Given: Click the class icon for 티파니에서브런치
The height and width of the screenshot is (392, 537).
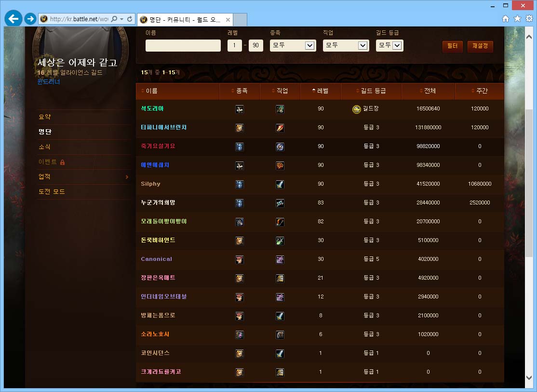Looking at the screenshot, I should pos(280,128).
